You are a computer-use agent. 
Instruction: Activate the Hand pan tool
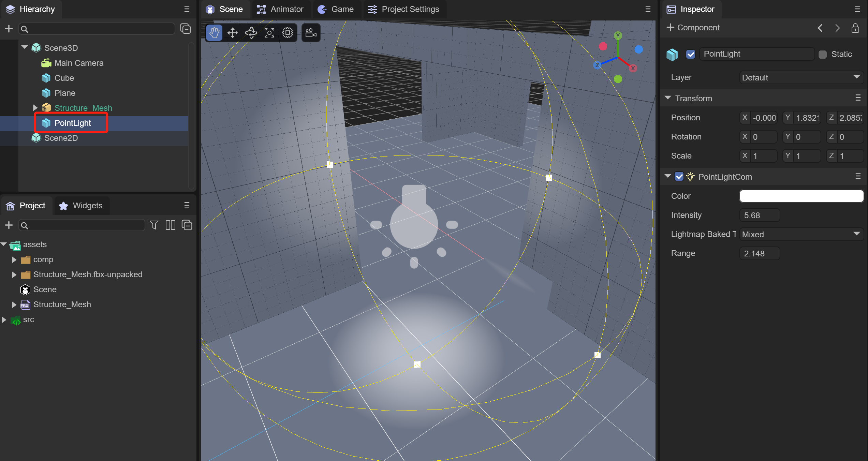pos(214,33)
